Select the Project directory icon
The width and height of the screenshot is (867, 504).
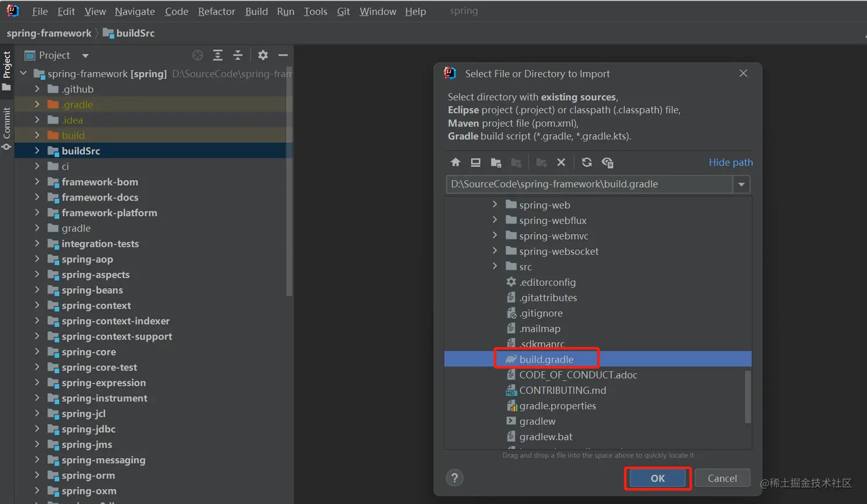(496, 162)
